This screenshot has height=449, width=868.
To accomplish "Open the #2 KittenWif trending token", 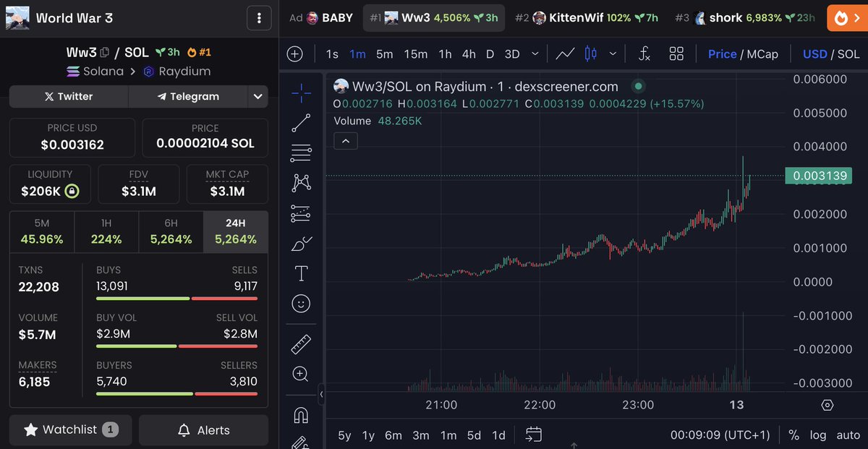I will pyautogui.click(x=586, y=18).
